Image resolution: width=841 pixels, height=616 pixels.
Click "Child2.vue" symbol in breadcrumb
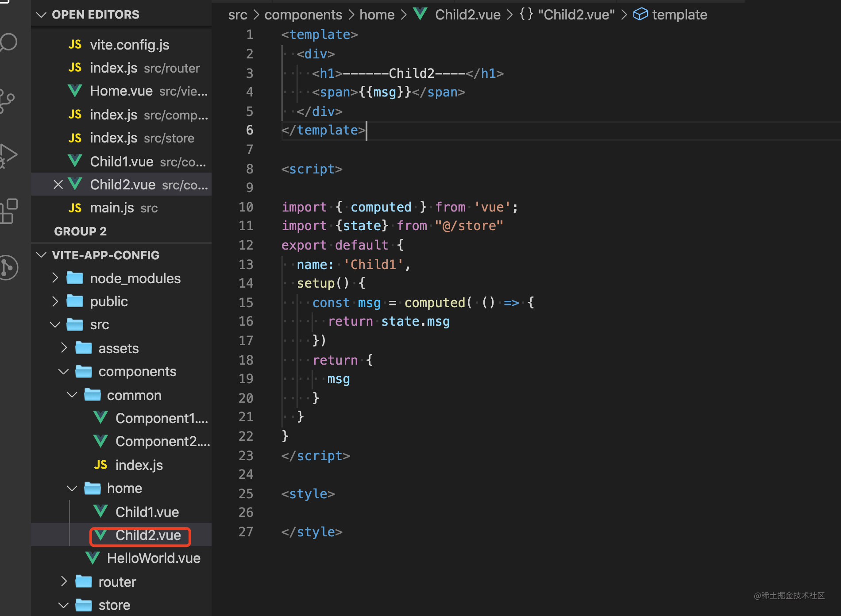click(x=576, y=15)
